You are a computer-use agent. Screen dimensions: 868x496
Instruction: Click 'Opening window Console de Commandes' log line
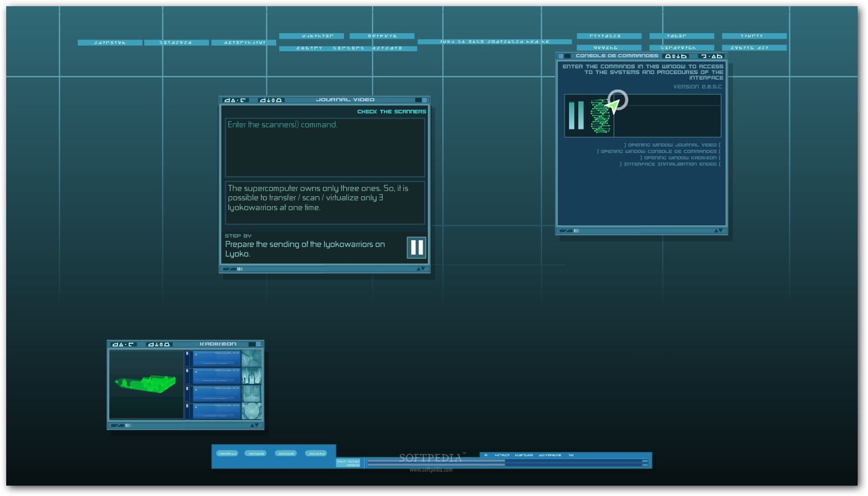point(659,151)
